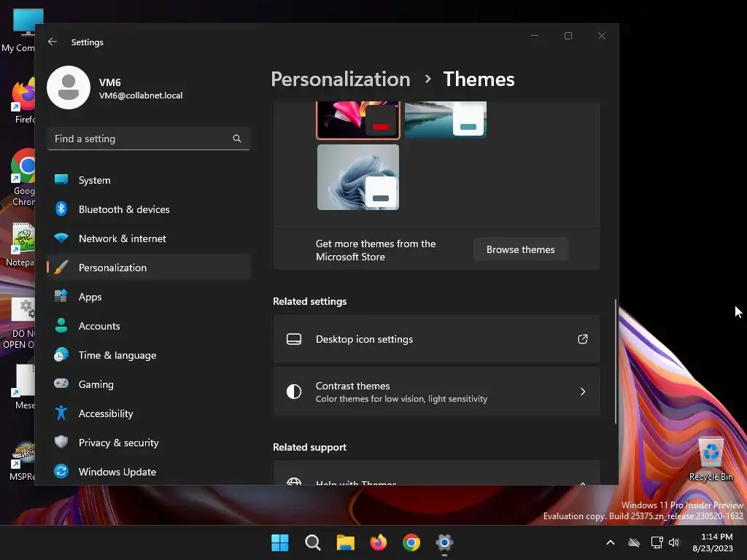This screenshot has height=560, width=747.
Task: Click the Settings page vertical scrollbar
Action: (616, 361)
